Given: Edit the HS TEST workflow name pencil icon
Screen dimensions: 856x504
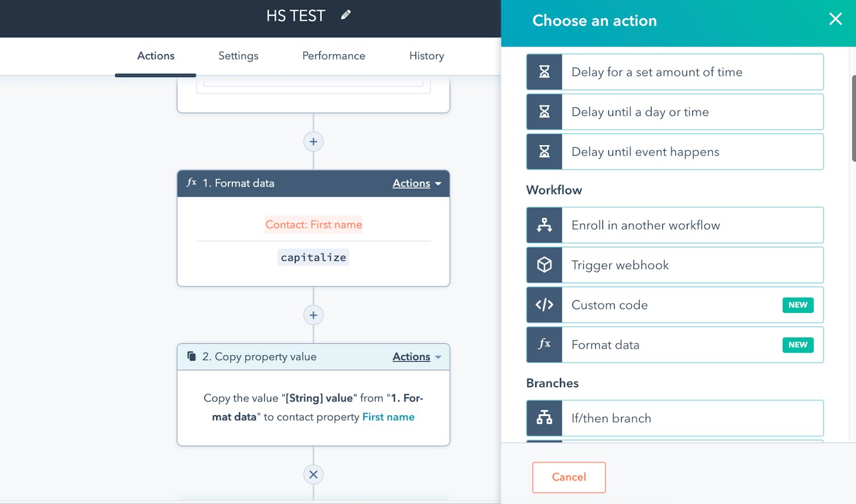Looking at the screenshot, I should [346, 15].
